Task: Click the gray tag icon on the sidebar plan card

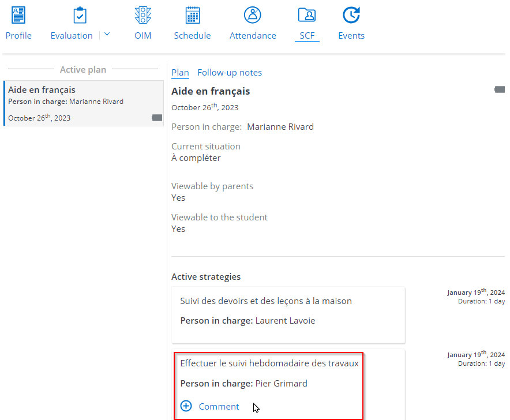Action: [x=156, y=118]
